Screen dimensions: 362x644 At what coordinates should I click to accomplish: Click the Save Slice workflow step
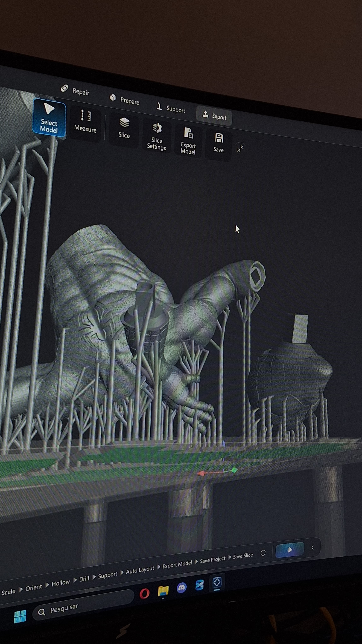pyautogui.click(x=243, y=555)
